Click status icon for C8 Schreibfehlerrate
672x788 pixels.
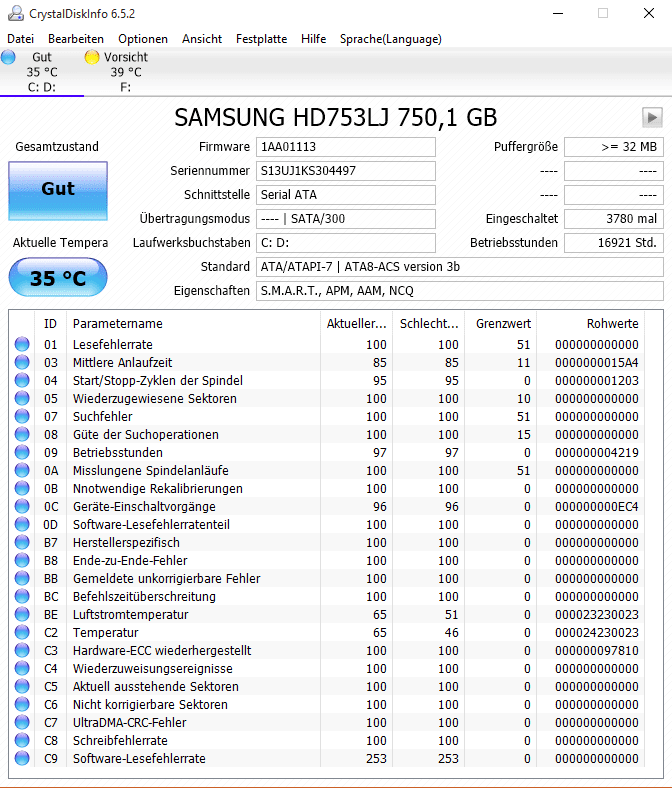(22, 740)
